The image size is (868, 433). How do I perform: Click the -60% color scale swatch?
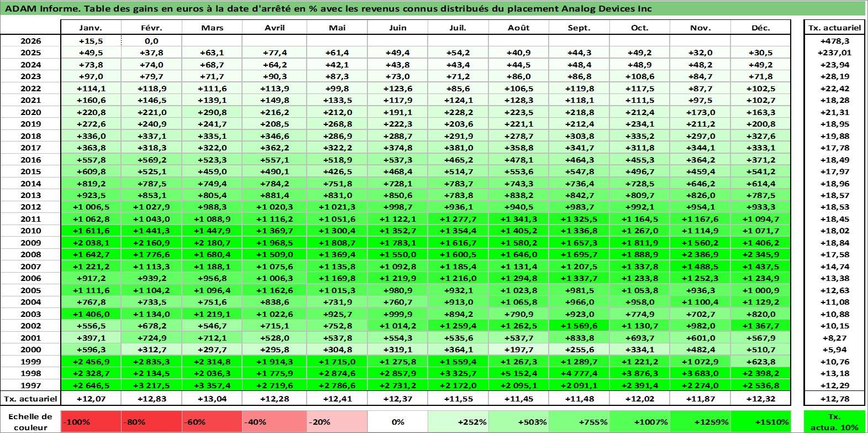tap(212, 421)
